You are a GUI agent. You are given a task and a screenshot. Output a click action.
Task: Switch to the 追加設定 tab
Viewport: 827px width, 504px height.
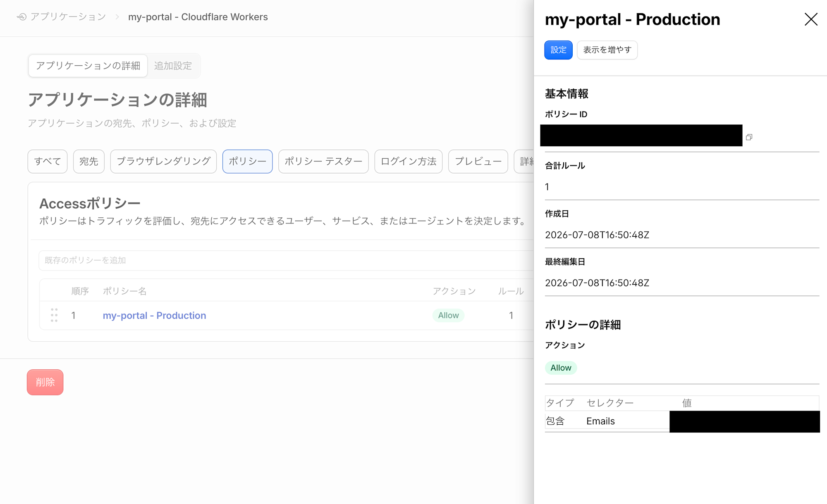173,66
